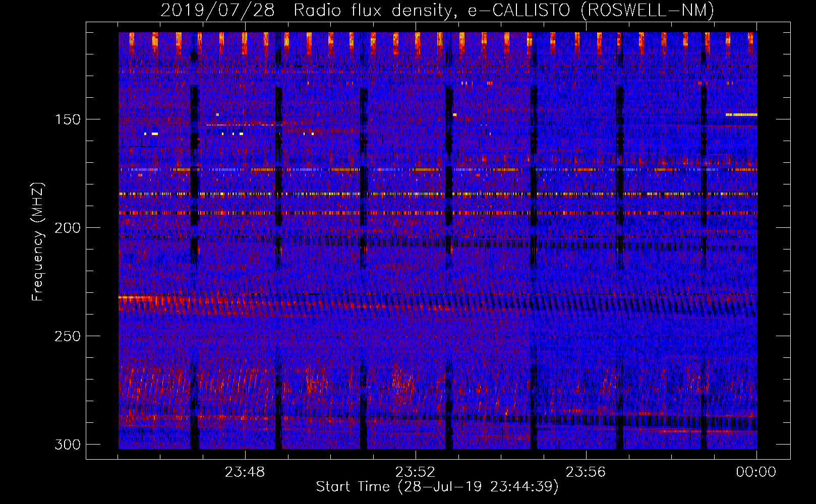
Task: Click the 23:56 time axis label
Action: pos(586,472)
